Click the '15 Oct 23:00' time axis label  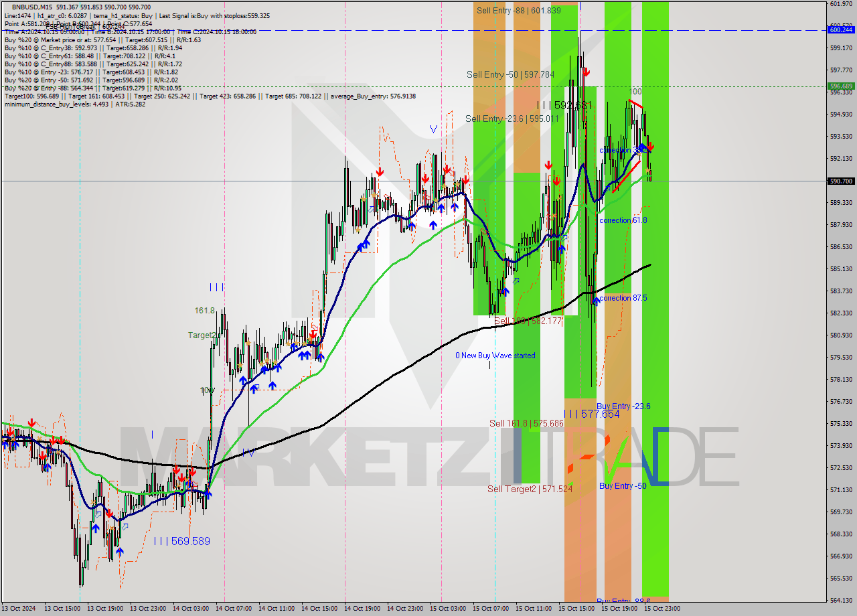point(663,609)
